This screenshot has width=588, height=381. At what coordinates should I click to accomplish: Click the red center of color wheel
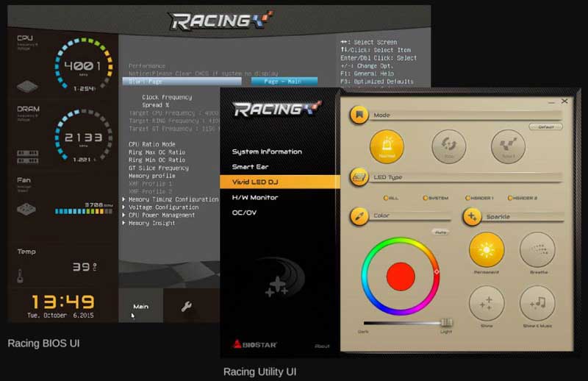click(x=401, y=277)
